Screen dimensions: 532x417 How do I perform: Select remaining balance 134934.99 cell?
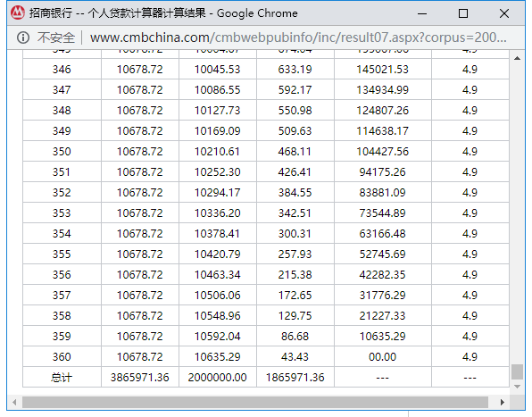[x=382, y=90]
